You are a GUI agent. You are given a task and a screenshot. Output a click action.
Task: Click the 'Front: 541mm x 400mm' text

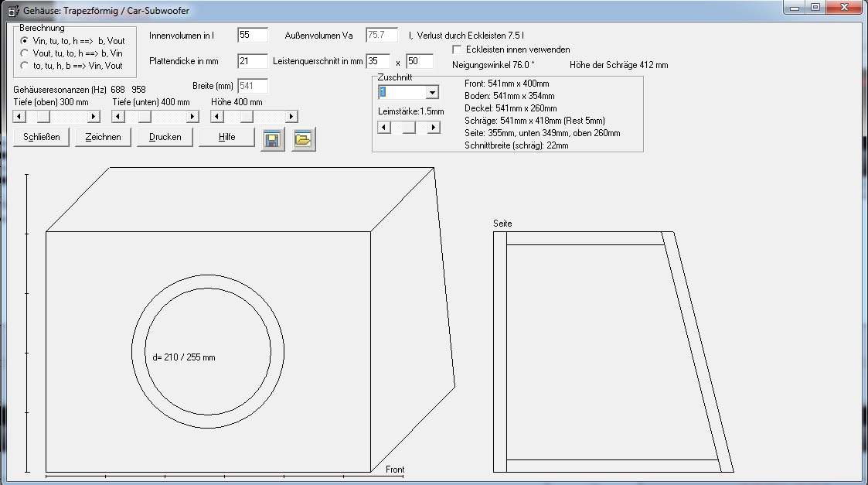coord(506,84)
